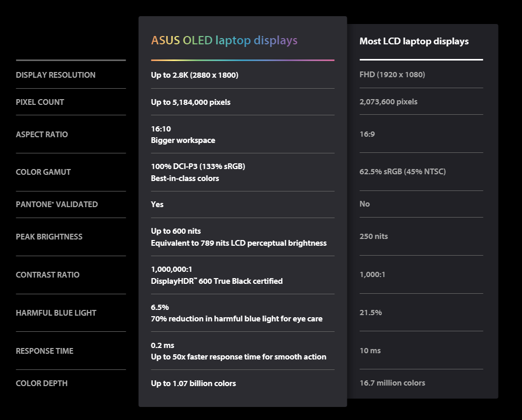Click the RESPONSE TIME row label
This screenshot has width=522, height=420.
click(44, 351)
